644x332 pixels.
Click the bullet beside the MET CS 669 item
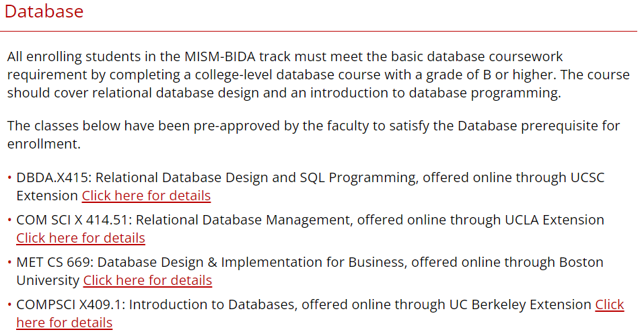pyautogui.click(x=9, y=262)
